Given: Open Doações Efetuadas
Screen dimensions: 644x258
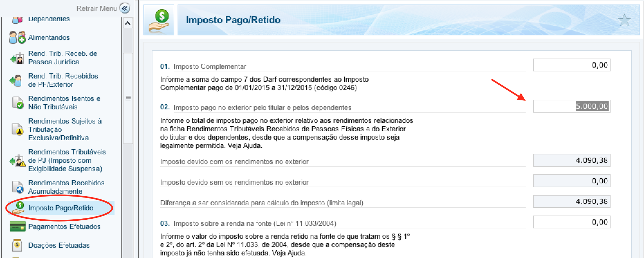Looking at the screenshot, I should [x=59, y=245].
